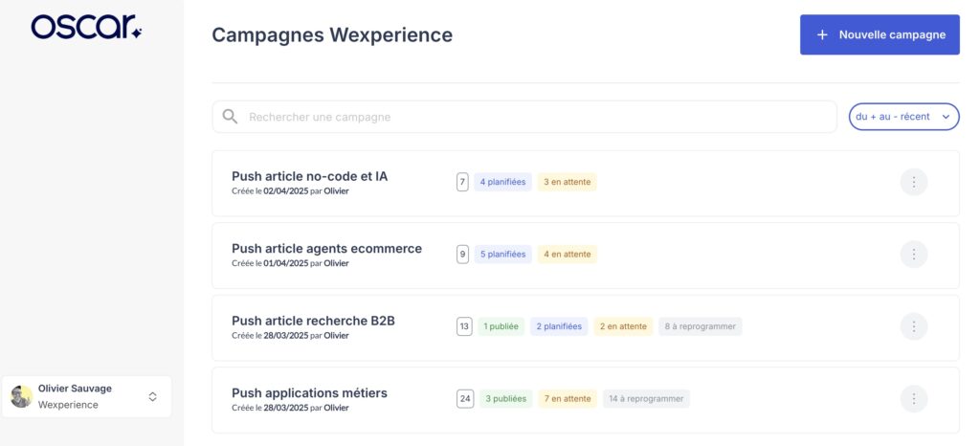Open three-dot menu for Push article no-code et IA
This screenshot has width=980, height=446.
pyautogui.click(x=914, y=183)
